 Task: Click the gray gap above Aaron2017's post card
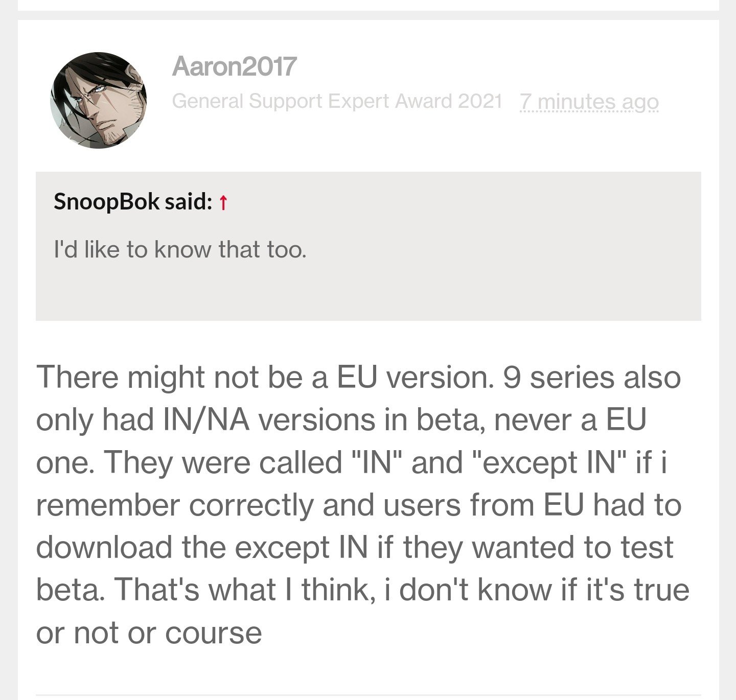tap(368, 15)
